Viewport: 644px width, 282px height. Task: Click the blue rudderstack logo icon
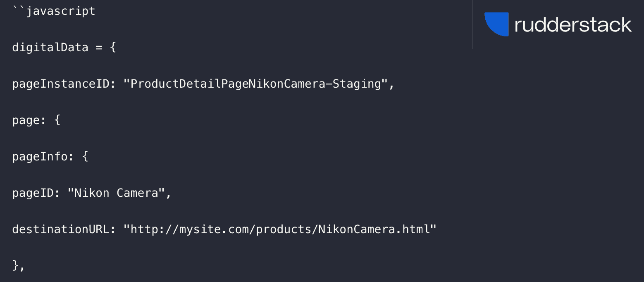tap(496, 24)
